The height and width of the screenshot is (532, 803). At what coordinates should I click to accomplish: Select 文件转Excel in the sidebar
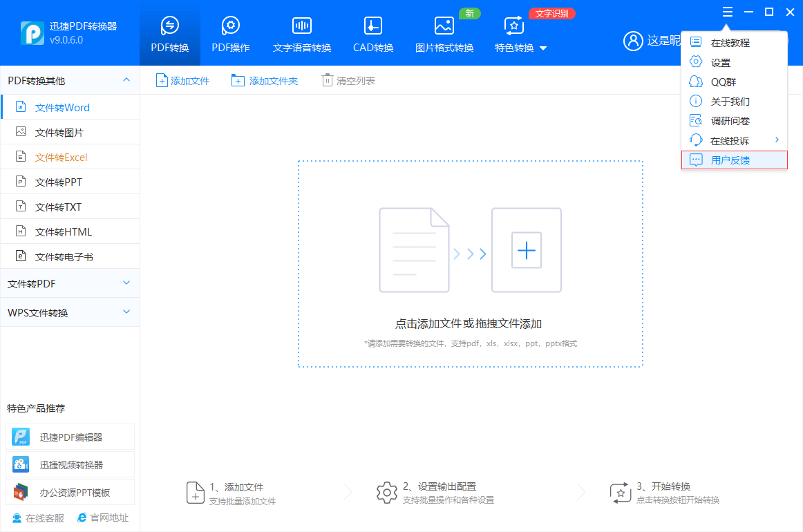pos(62,157)
